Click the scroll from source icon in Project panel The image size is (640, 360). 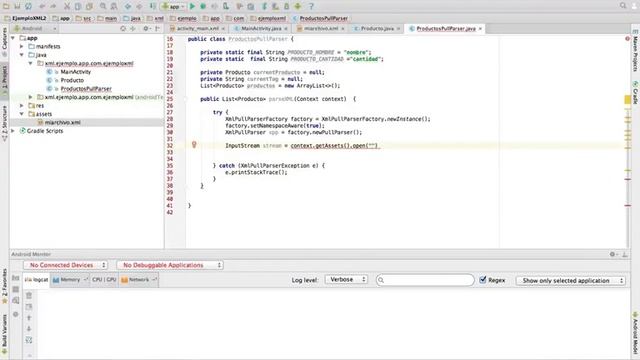[123, 29]
